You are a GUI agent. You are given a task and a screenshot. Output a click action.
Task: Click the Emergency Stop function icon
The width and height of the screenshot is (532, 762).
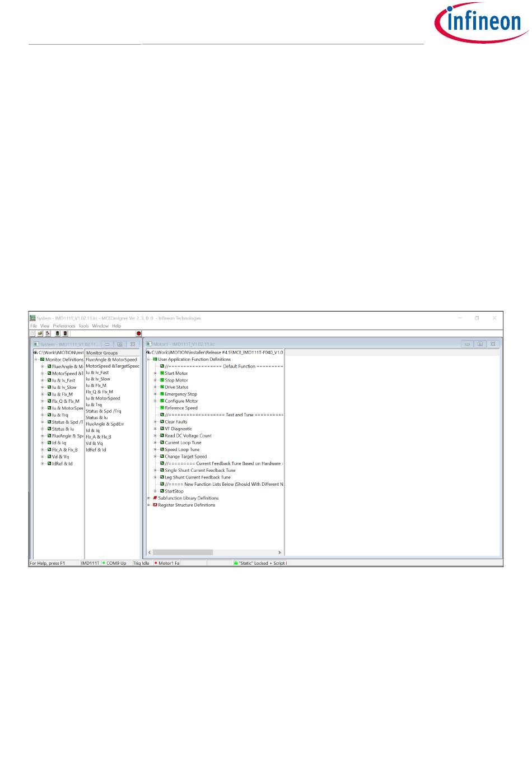point(162,394)
